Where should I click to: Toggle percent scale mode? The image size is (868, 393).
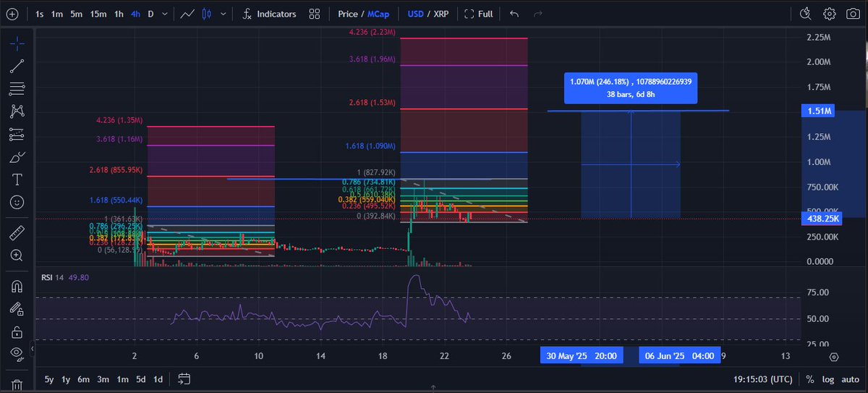(x=809, y=379)
